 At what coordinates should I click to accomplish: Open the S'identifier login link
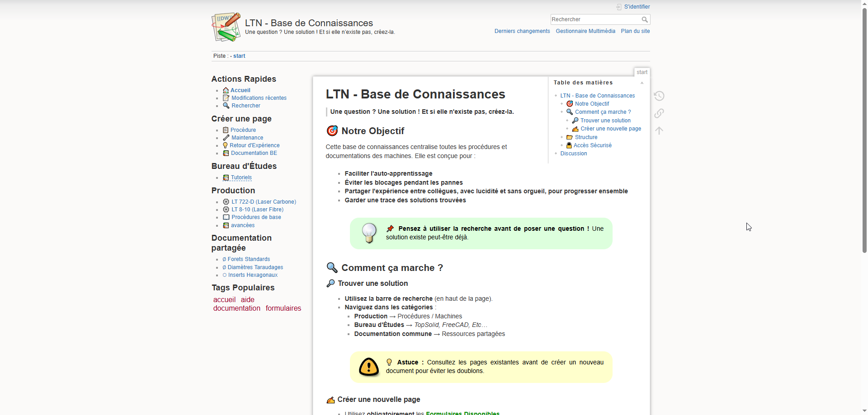point(636,6)
